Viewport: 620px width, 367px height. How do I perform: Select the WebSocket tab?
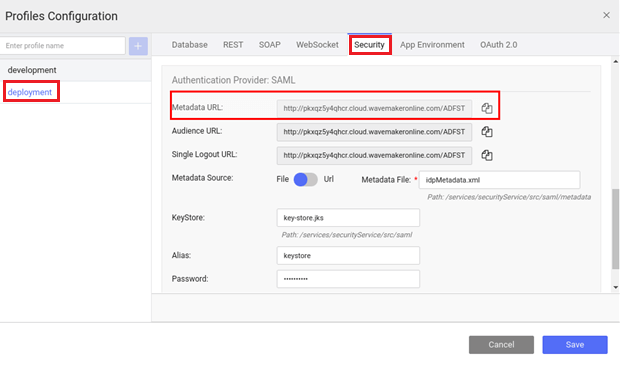317,45
